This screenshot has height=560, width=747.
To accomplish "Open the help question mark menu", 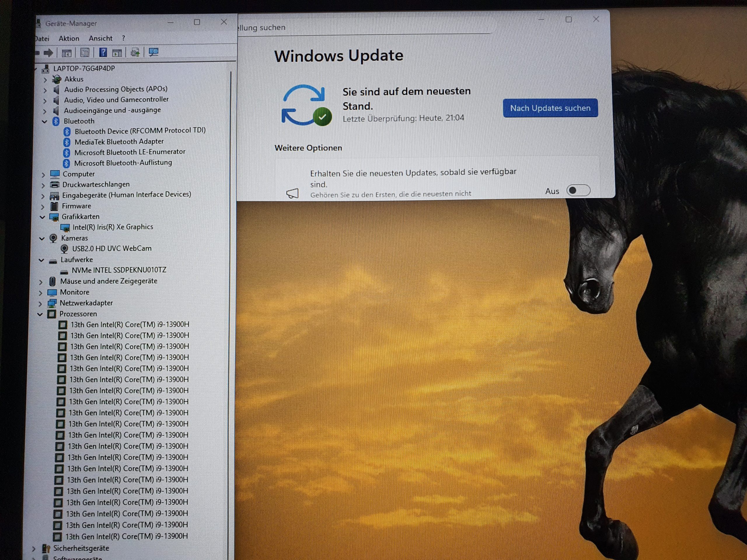I will pos(124,38).
